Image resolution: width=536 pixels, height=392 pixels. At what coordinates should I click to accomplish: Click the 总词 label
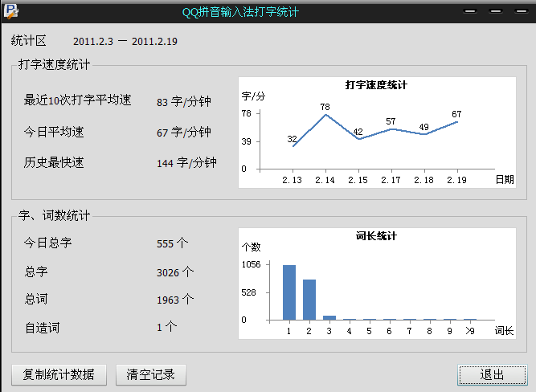tap(36, 299)
